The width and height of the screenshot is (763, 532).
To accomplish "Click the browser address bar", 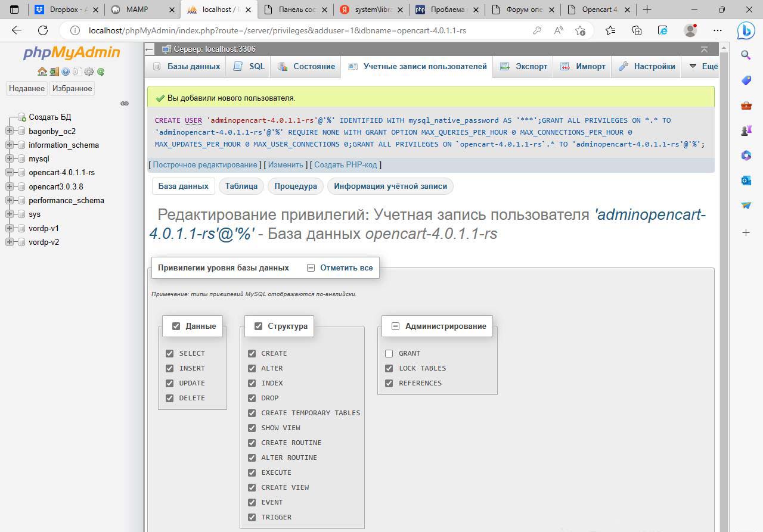I will click(x=298, y=30).
